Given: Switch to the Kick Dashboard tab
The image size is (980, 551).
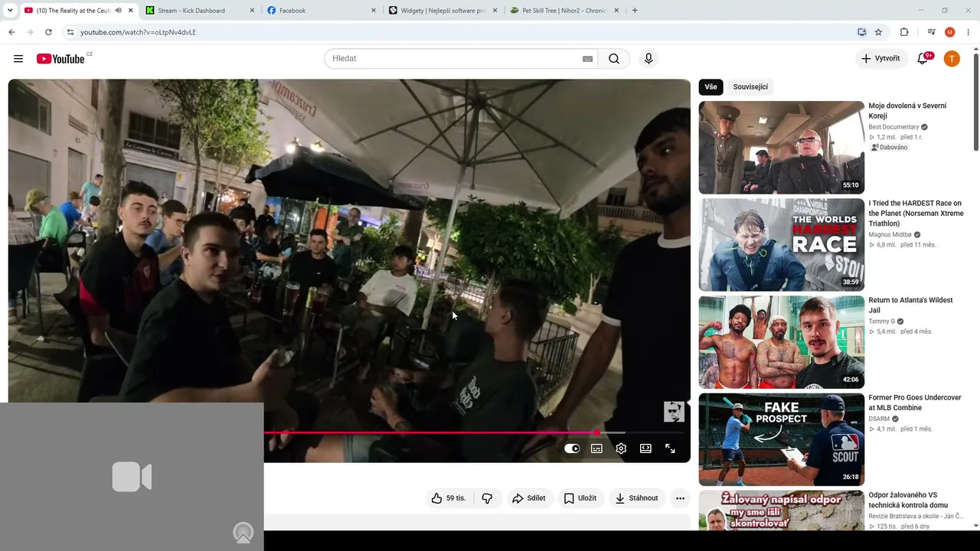Looking at the screenshot, I should tap(199, 11).
